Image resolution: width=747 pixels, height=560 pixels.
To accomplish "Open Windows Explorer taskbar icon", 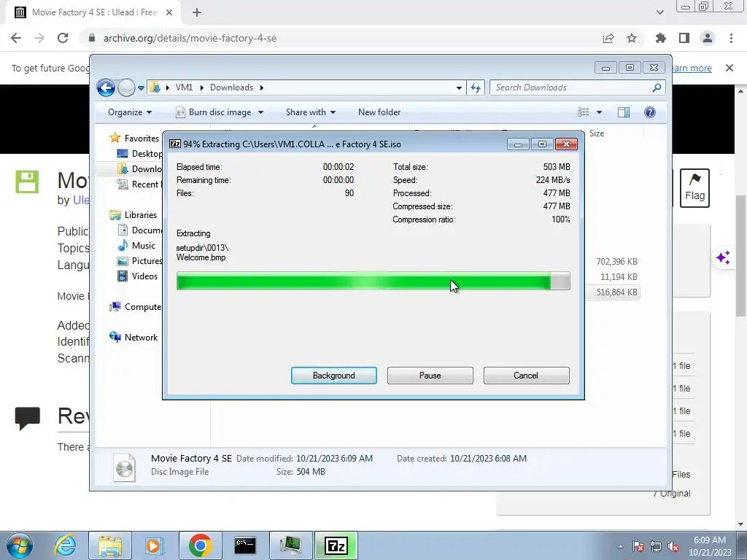I will (x=110, y=545).
